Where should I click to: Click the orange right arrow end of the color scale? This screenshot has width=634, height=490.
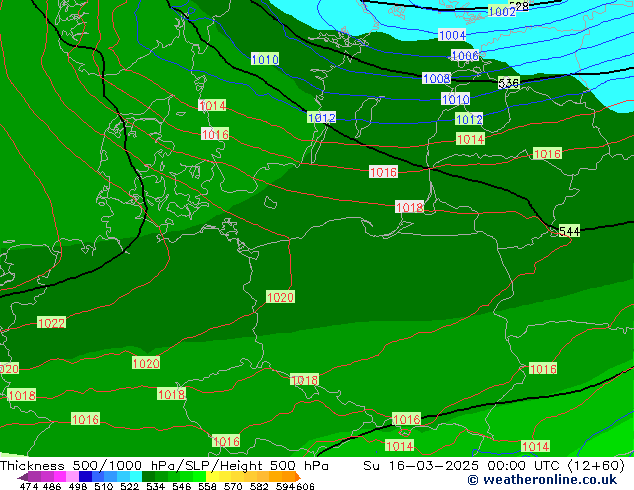[x=298, y=477]
